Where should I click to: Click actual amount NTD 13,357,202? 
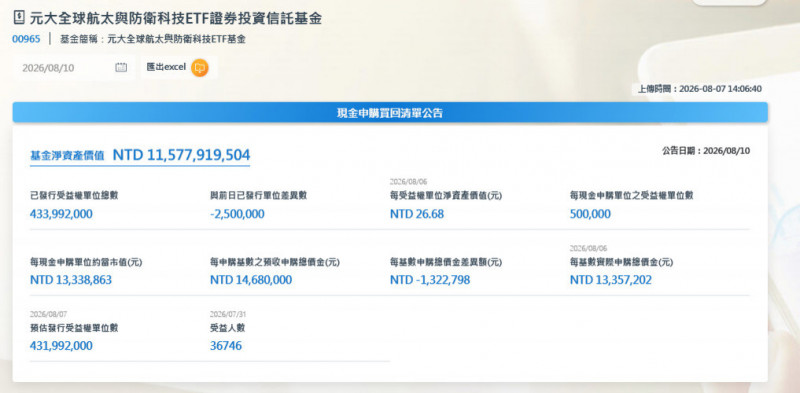click(x=611, y=280)
